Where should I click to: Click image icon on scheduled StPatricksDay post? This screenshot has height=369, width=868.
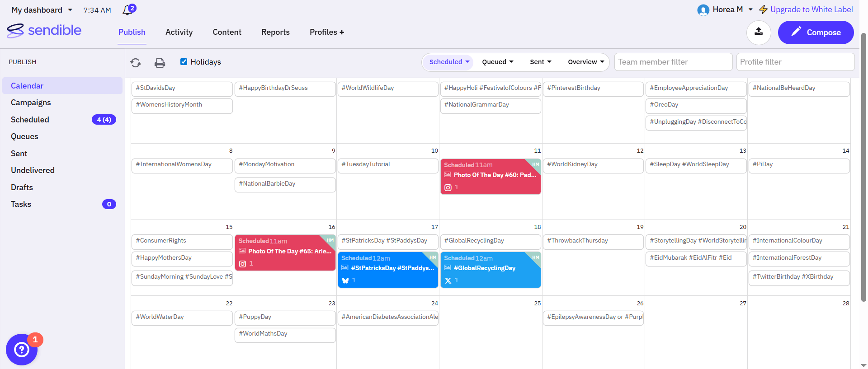click(344, 267)
